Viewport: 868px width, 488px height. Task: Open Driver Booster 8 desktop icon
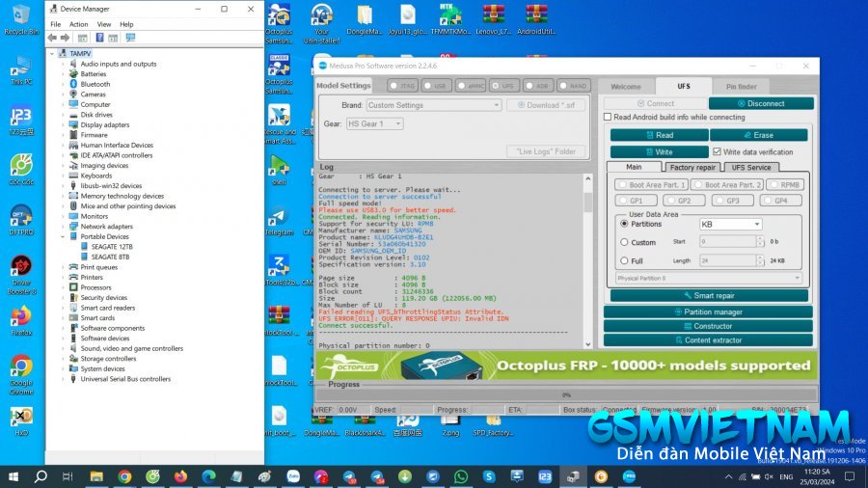coord(21,275)
